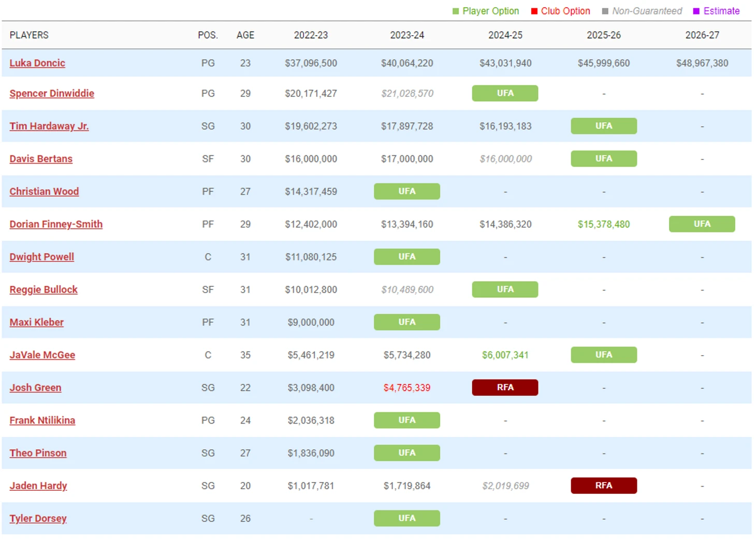Viewport: 756px width, 555px height.
Task: Open Tyler Dorsey's player link
Action: coord(38,518)
